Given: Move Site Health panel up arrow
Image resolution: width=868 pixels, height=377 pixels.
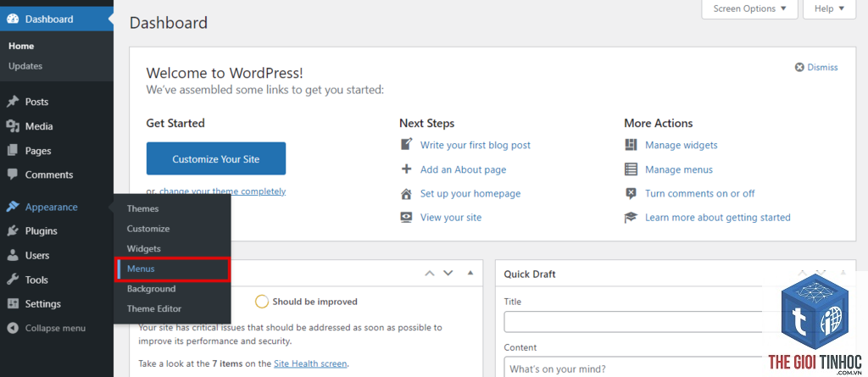Looking at the screenshot, I should (x=430, y=273).
